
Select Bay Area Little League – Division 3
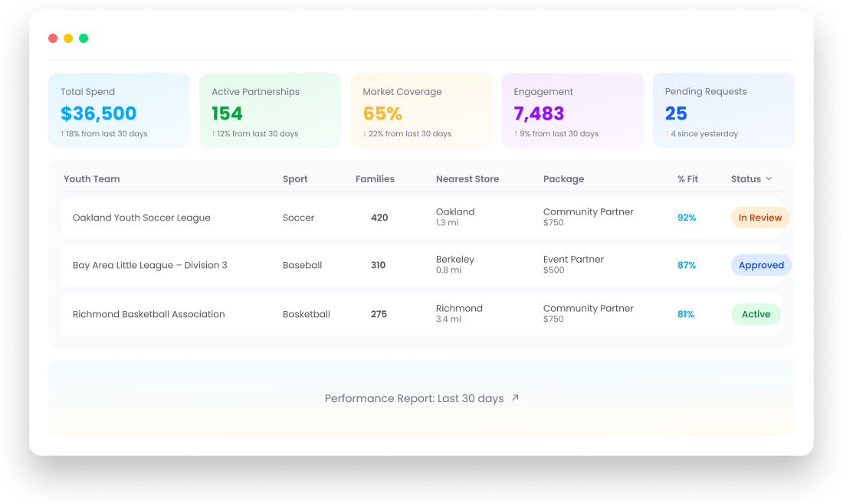coord(150,265)
